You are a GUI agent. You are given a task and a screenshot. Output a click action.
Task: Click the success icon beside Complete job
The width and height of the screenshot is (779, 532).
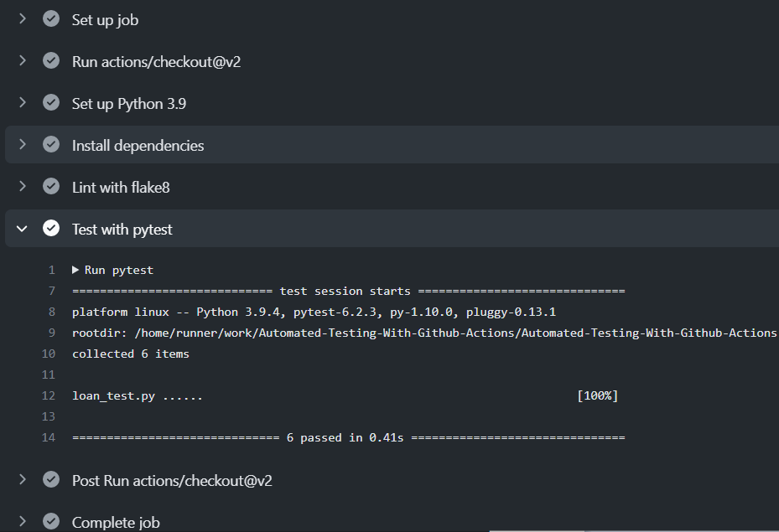coord(51,522)
